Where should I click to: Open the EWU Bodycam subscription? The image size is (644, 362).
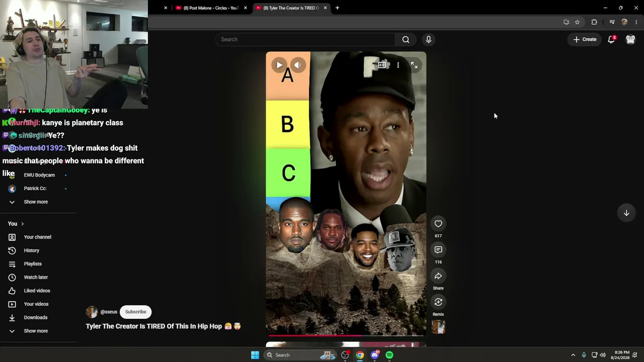tap(38, 175)
